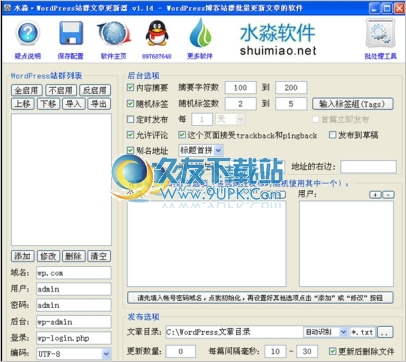Toggle the 内容摘要 checkbox

(130, 88)
